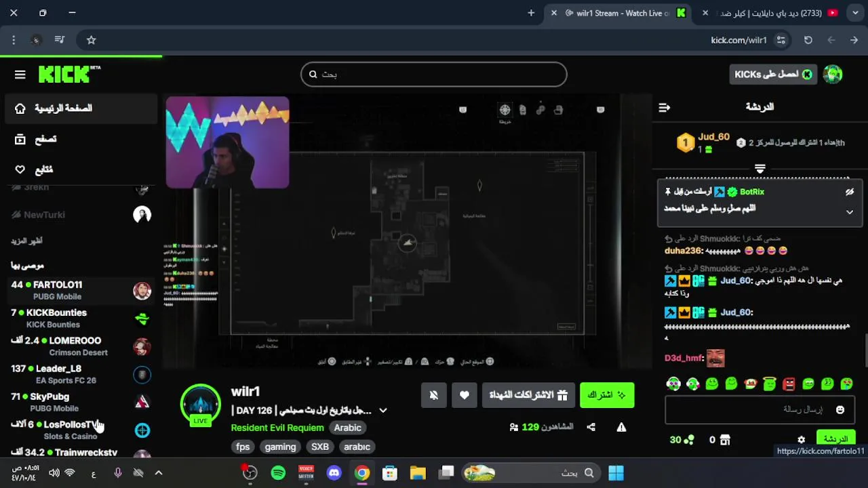Open a new Chrome tab

coord(531,13)
